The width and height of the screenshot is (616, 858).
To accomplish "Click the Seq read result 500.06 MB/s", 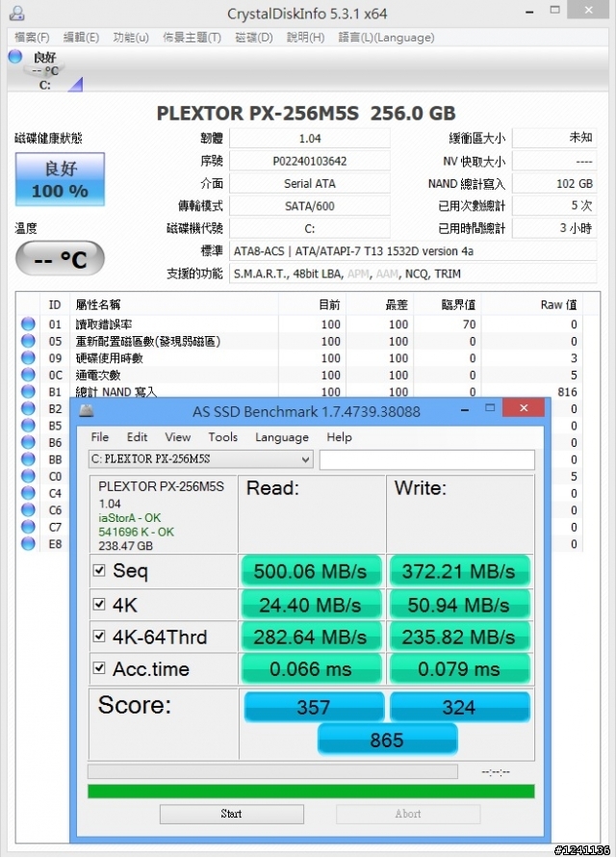I will (311, 571).
